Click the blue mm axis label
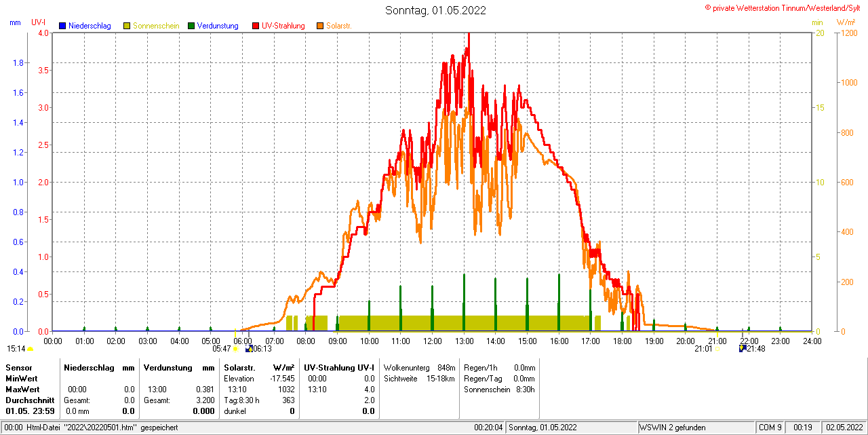868x435 pixels. [15, 22]
